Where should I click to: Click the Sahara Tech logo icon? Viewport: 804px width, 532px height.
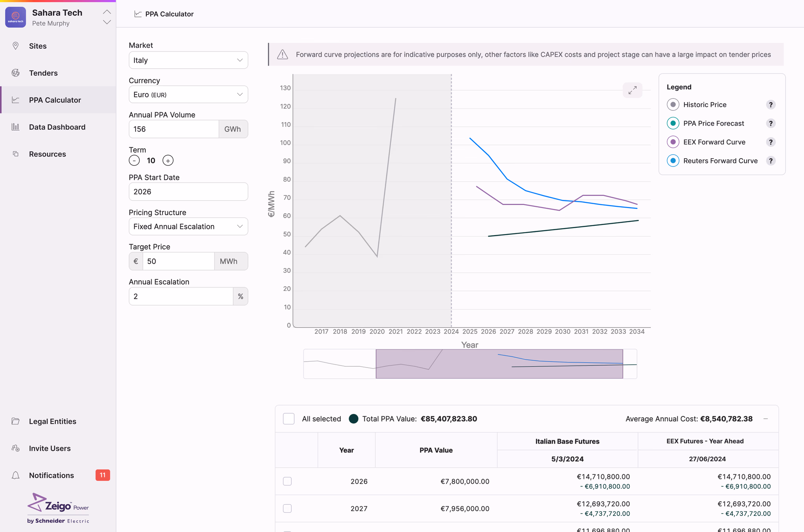pyautogui.click(x=15, y=17)
